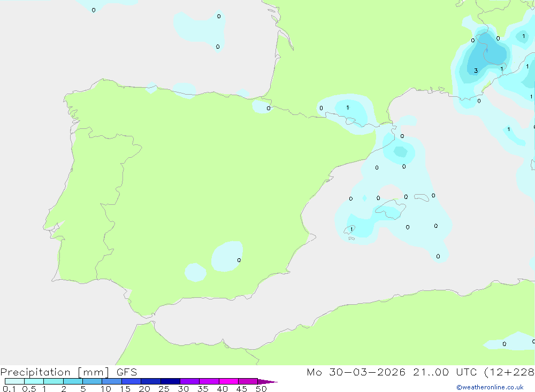Viewport: 535px width, 392px height.
Task: Open the weatheronline.co.uk credit link
Action: [490, 387]
